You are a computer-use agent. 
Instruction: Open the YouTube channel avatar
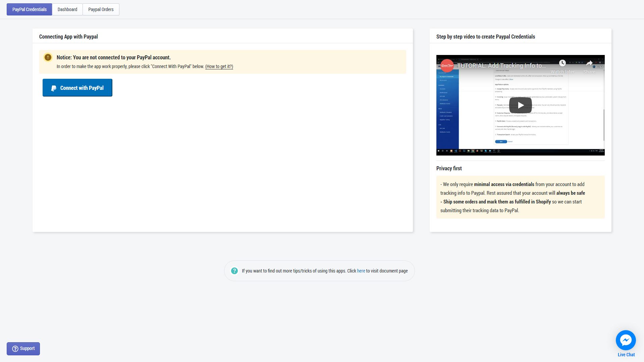coord(447,66)
